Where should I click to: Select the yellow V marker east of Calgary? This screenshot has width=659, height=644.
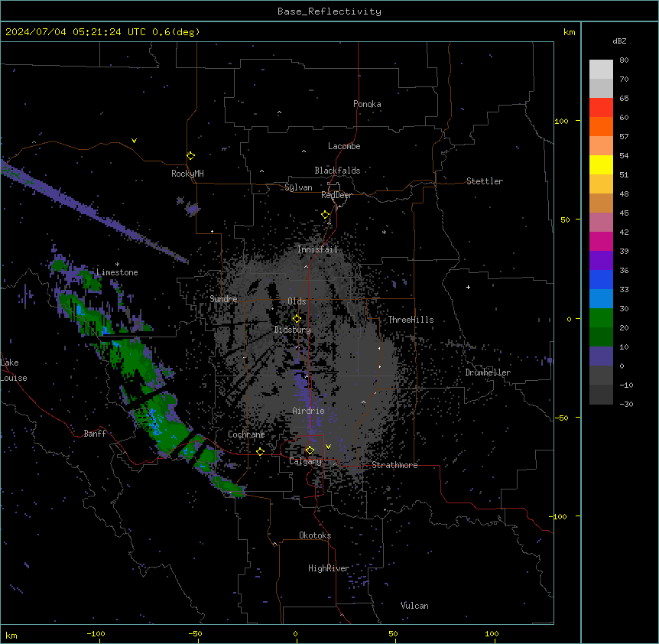click(x=328, y=447)
